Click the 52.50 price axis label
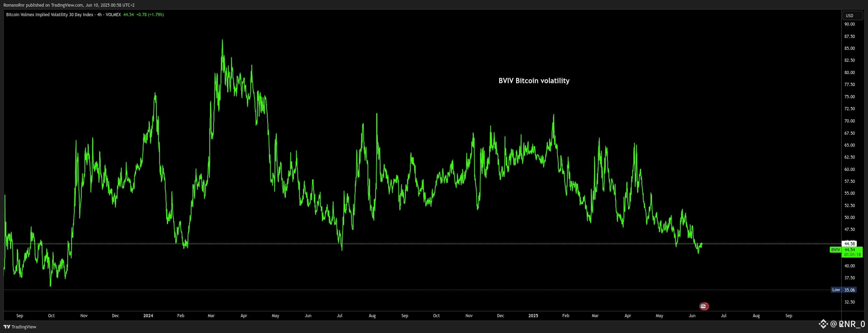This screenshot has height=333, width=868. point(849,206)
